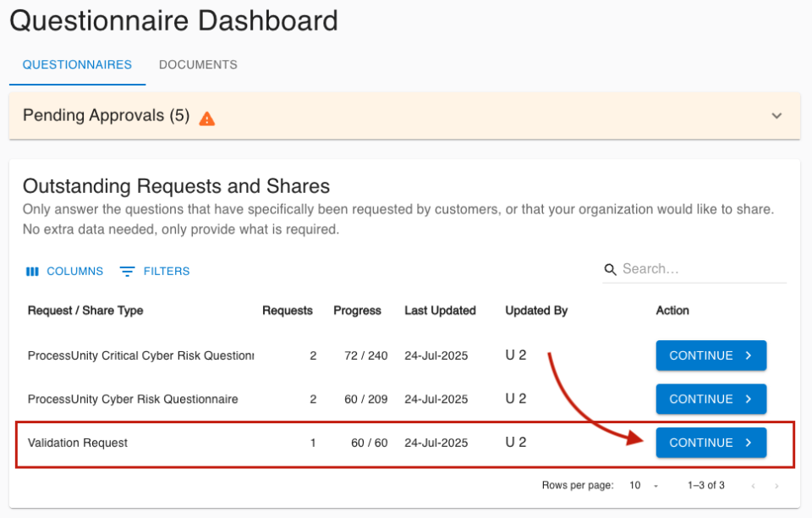Screen dimensions: 812x518
Task: Select the U 2 avatar for Validation Request
Action: coord(515,443)
